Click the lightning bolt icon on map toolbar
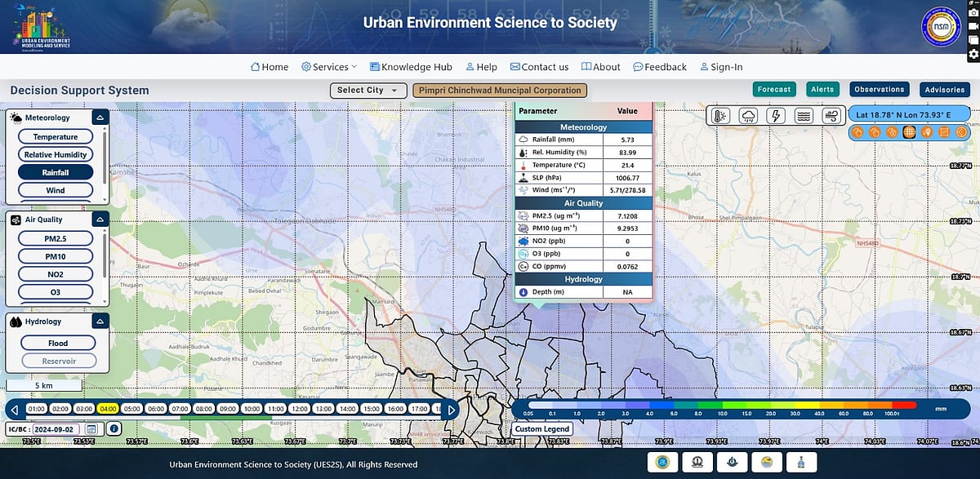Image resolution: width=980 pixels, height=479 pixels. point(776,116)
